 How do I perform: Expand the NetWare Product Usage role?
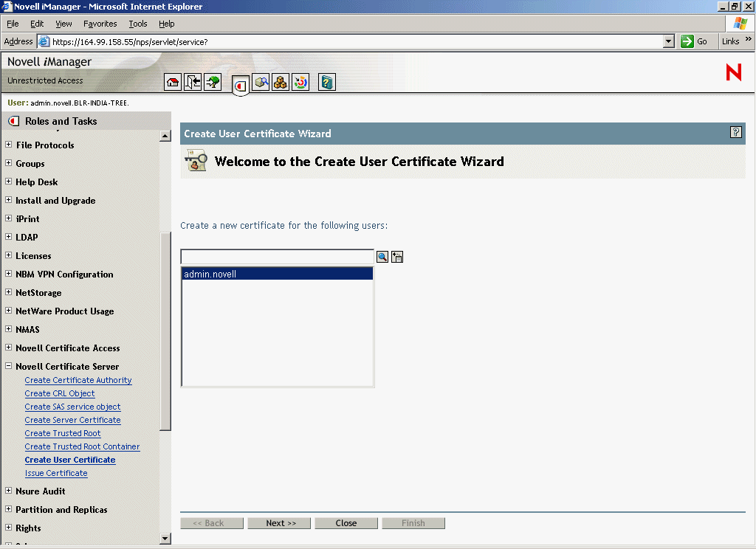[8, 311]
